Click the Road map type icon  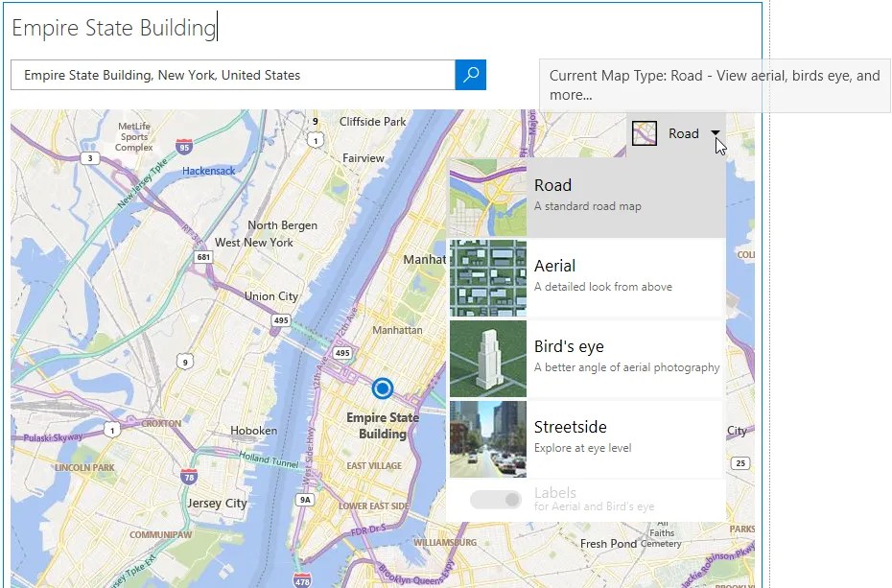pyautogui.click(x=645, y=133)
